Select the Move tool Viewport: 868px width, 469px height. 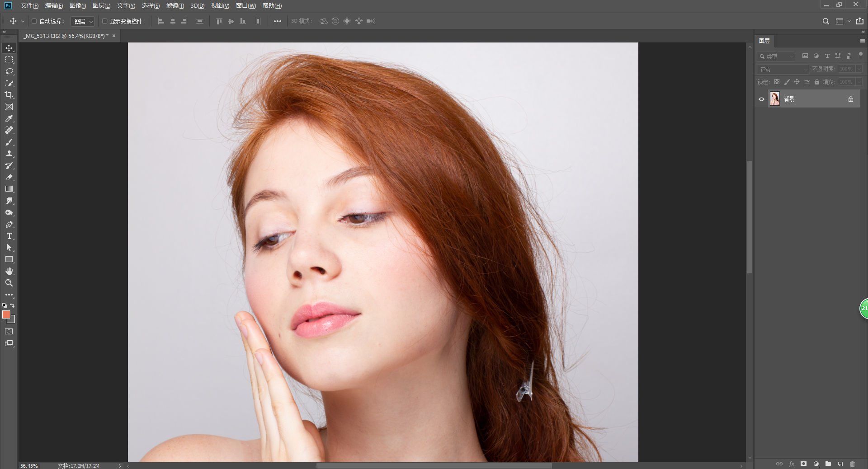[9, 48]
